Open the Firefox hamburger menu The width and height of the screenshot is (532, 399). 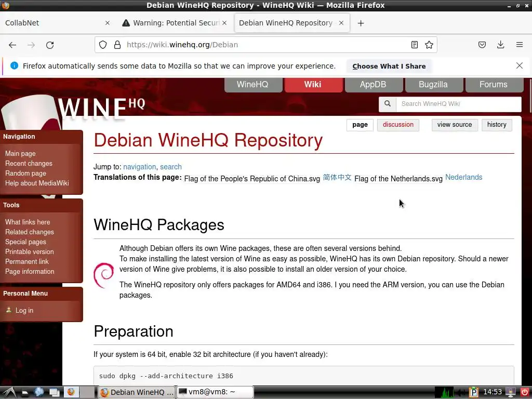[519, 45]
